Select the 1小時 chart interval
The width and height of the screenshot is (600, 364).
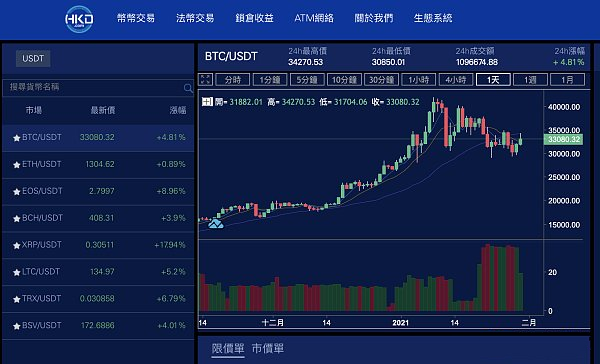[x=419, y=80]
